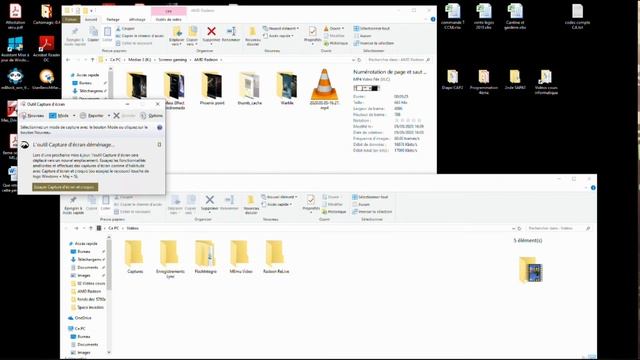Expand address history dropdown in AMD Radeon window
The width and height of the screenshot is (640, 360).
tap(353, 60)
